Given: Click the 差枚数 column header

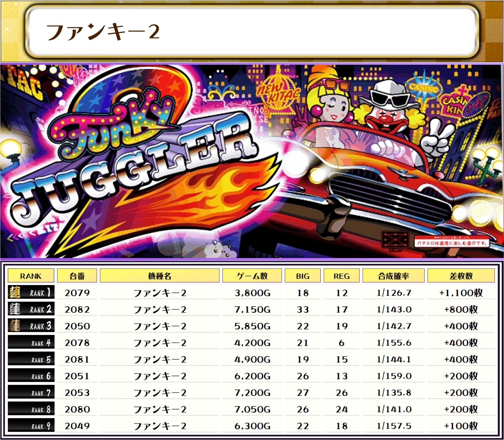Looking at the screenshot, I should (461, 276).
